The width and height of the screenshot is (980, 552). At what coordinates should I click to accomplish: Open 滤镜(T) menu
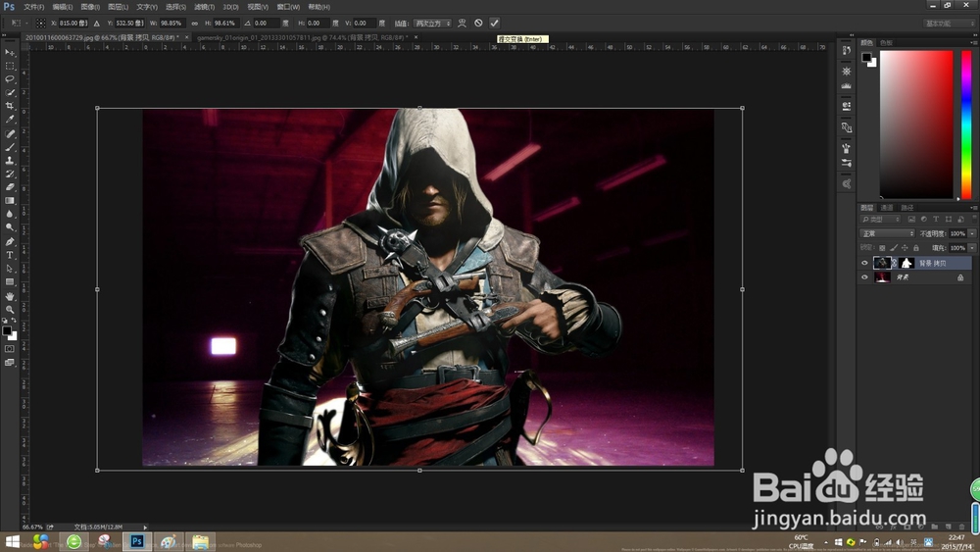pos(204,7)
